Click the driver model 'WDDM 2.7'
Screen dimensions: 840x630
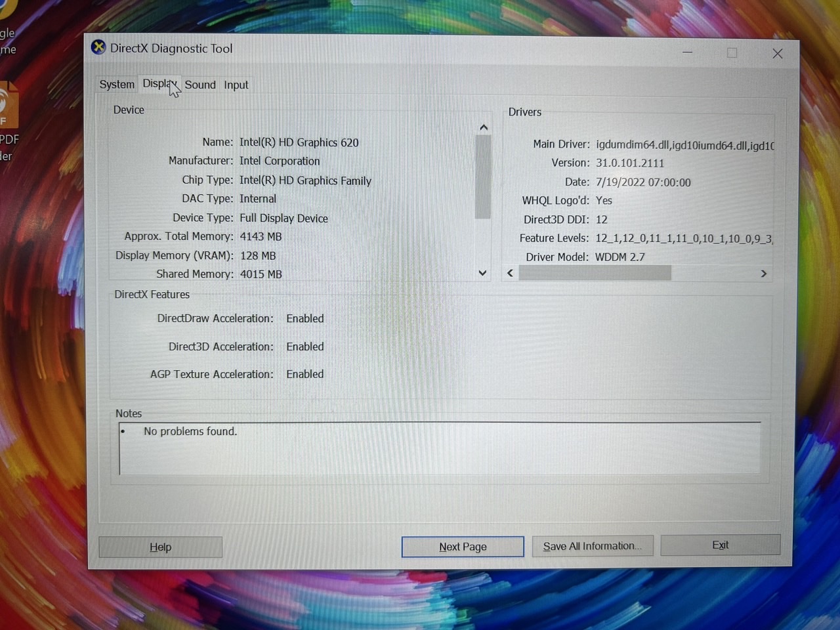[x=620, y=257]
